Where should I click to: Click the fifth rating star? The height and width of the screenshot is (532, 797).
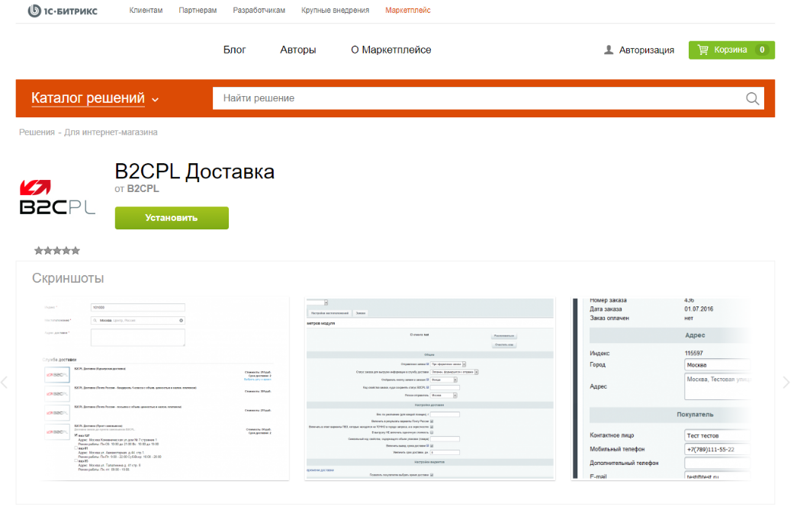point(76,251)
